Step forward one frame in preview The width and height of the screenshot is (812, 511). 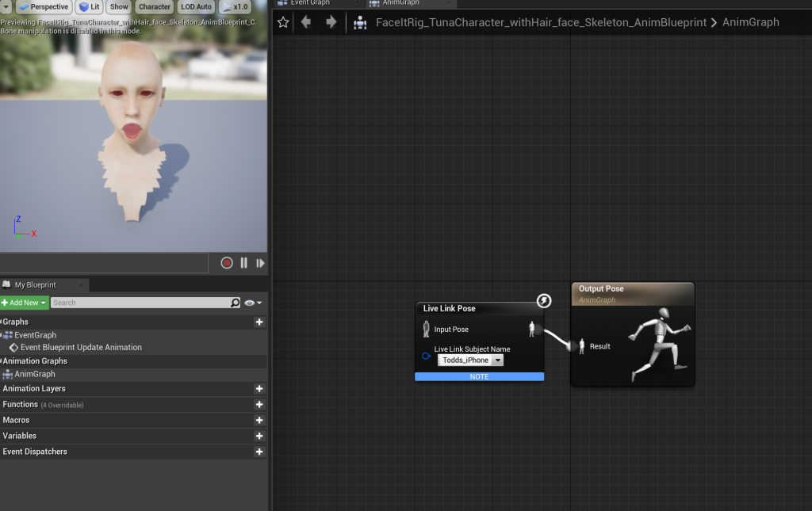[260, 263]
